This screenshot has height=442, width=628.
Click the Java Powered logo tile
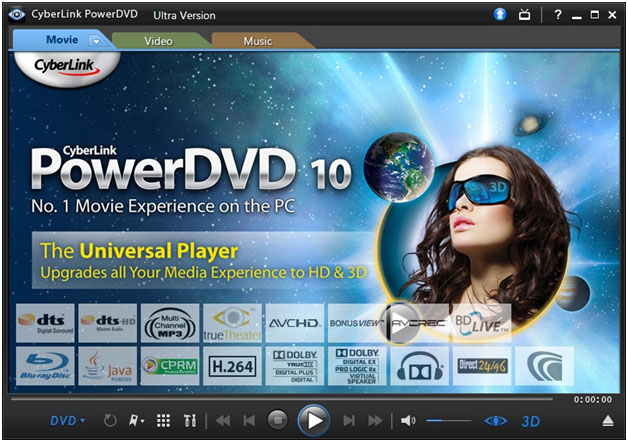[108, 366]
